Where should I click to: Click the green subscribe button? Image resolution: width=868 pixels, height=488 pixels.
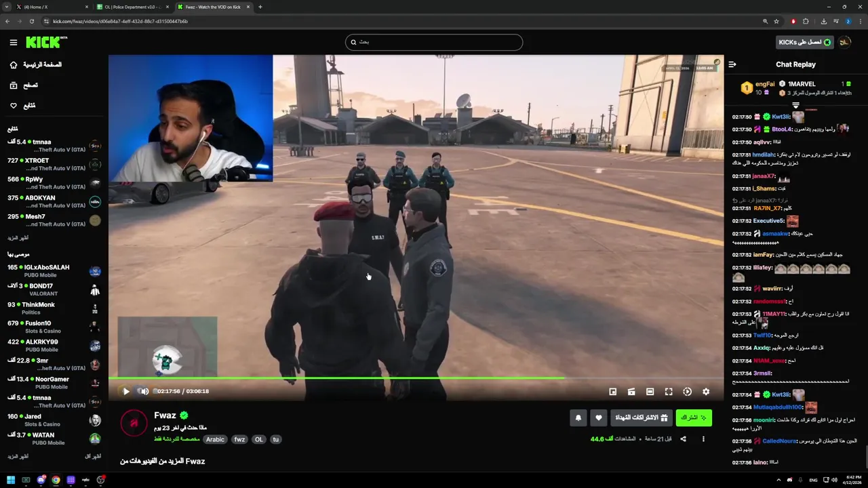[x=694, y=418]
